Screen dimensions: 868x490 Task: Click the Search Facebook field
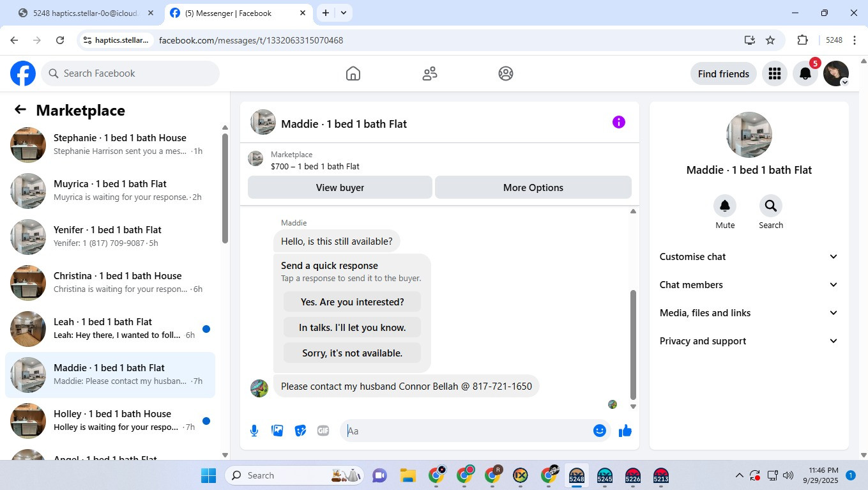click(x=130, y=73)
